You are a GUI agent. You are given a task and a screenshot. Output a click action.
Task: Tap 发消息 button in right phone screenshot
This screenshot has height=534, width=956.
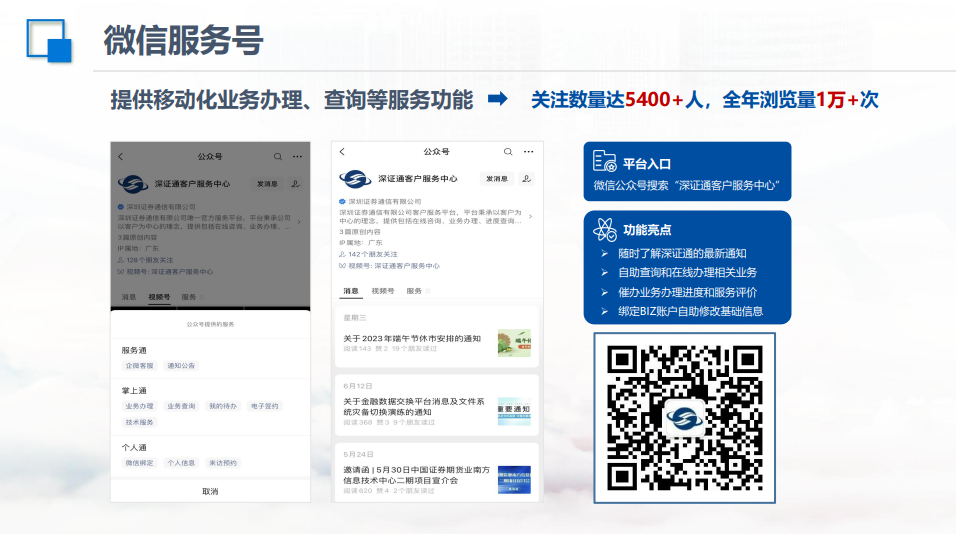point(497,179)
